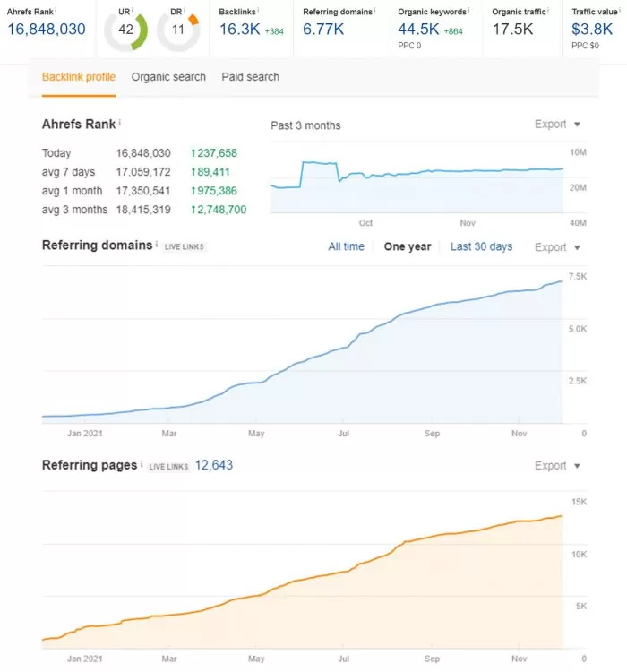
Task: Select the Last 30 days range option
Action: coord(481,246)
